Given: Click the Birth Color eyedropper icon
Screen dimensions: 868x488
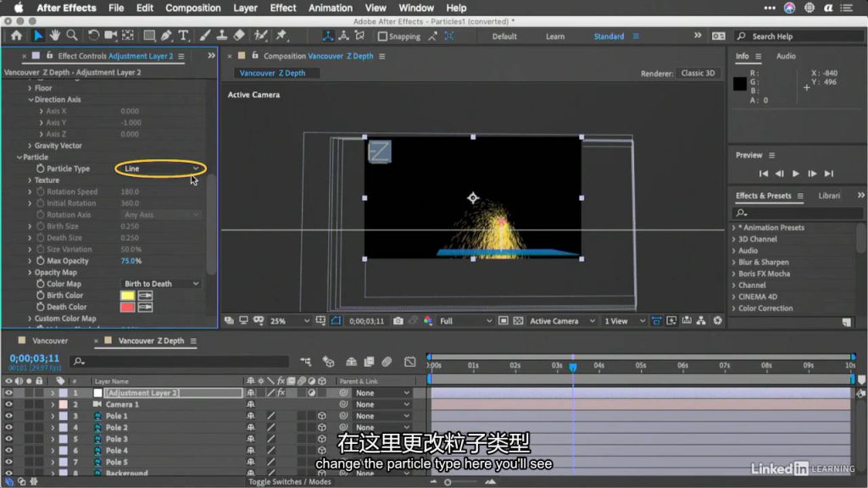Looking at the screenshot, I should tap(145, 296).
